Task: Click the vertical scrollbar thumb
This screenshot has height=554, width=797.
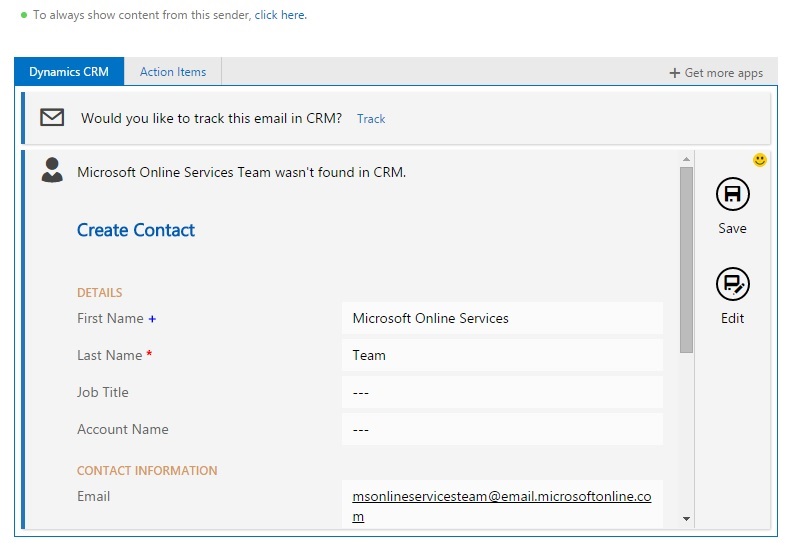Action: click(x=686, y=260)
